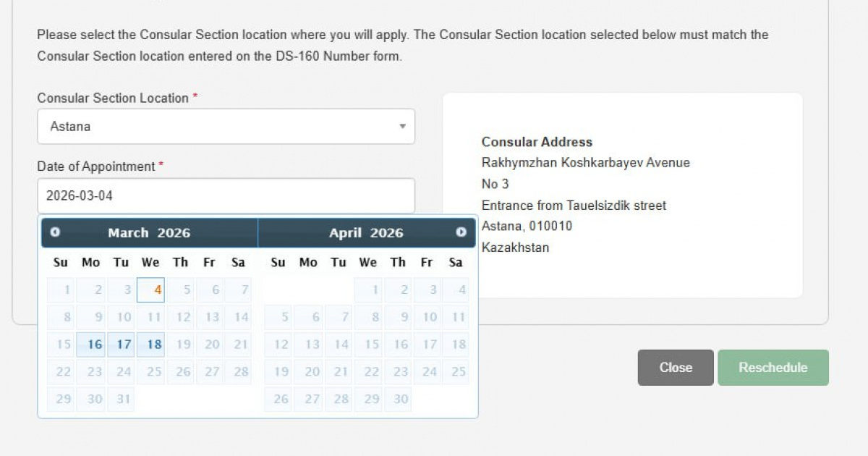Click the March 2026 calendar header
Screen dimensions: 868x456
click(149, 233)
